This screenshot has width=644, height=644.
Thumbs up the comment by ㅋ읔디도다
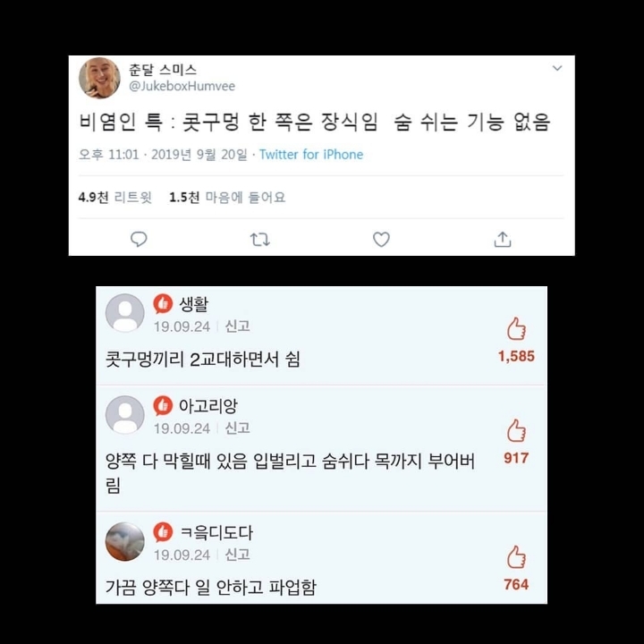click(516, 557)
